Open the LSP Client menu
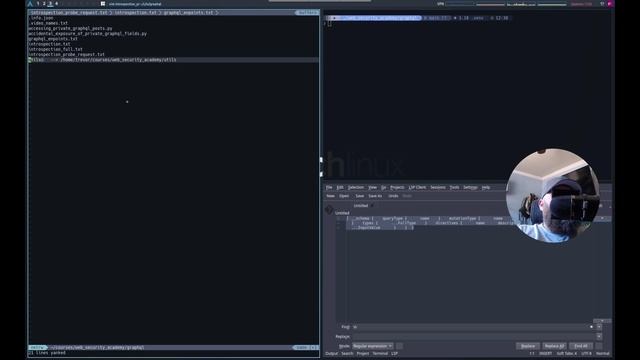640x360 pixels. (417, 187)
